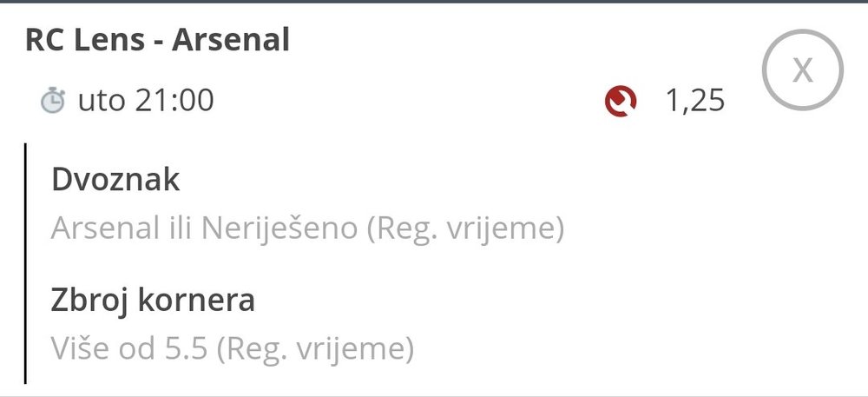Click the Arsenal ili Neriješeno selection

(x=204, y=228)
